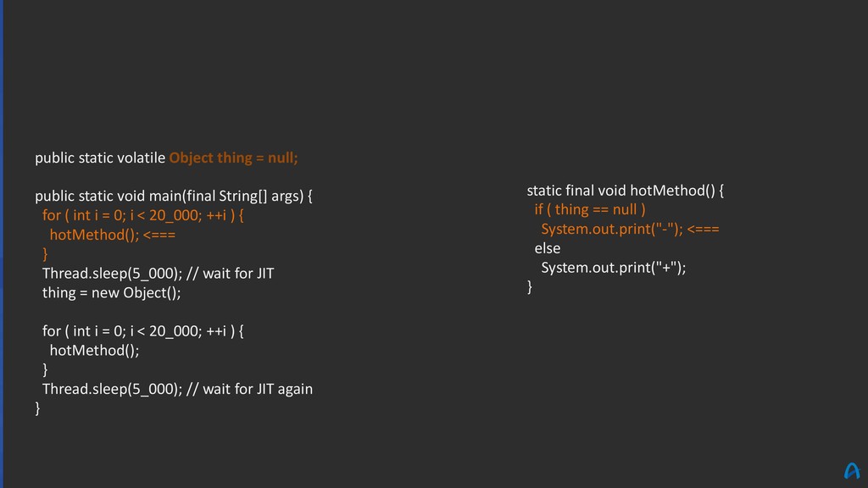Click the blue vertical bar at left edge

pyautogui.click(x=2, y=244)
